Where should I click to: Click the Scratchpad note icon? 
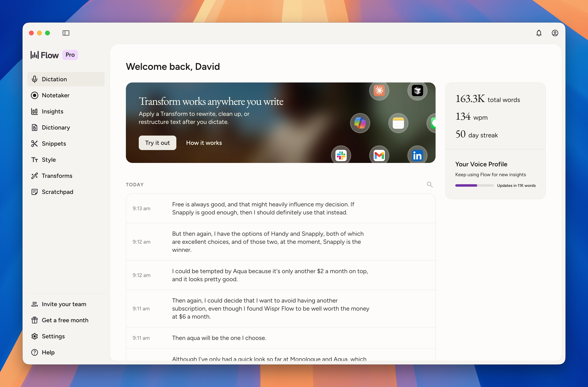coord(35,192)
